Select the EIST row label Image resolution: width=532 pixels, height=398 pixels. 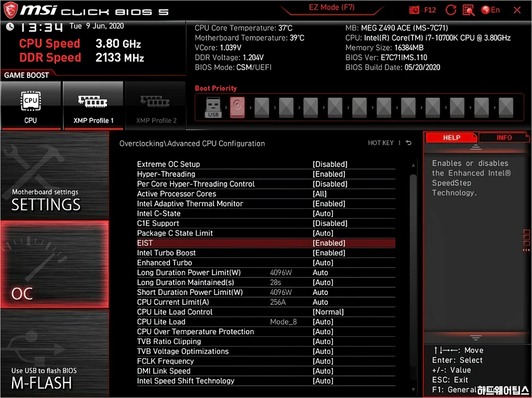[145, 243]
